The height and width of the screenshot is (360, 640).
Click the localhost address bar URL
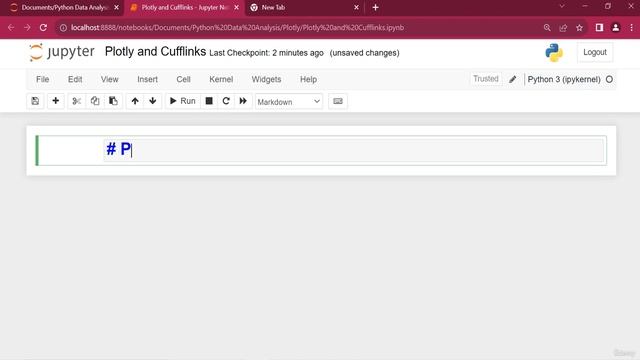point(237,28)
